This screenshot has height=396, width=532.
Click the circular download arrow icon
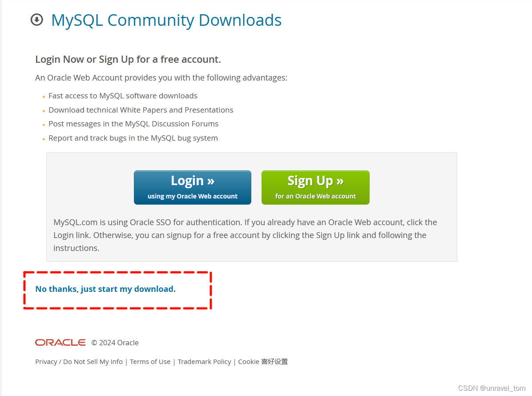36,20
